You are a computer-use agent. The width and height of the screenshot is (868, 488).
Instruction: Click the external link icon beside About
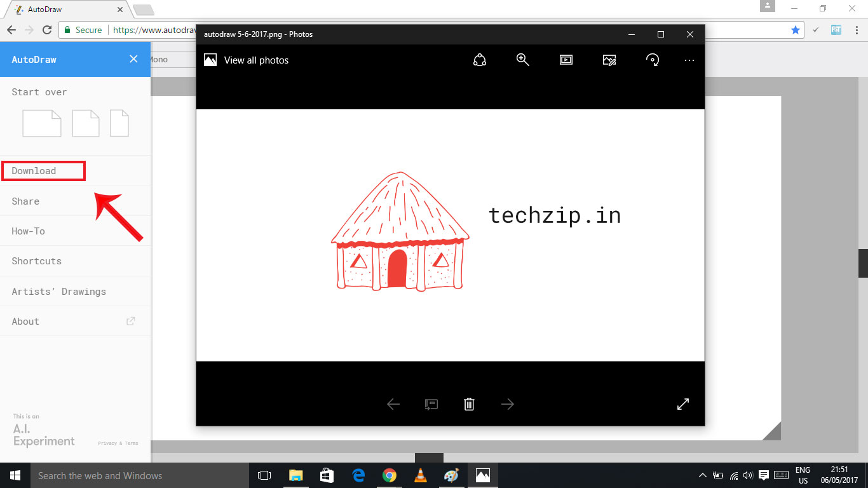click(x=131, y=321)
